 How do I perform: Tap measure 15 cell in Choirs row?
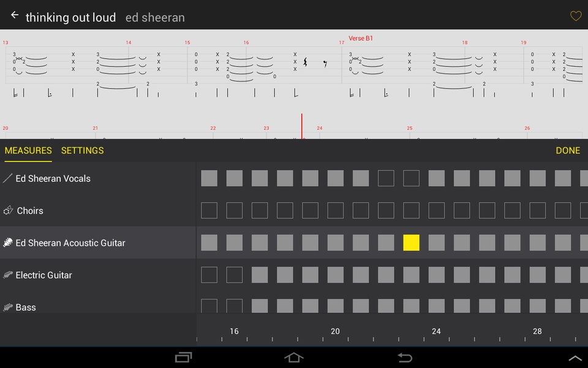pos(209,210)
